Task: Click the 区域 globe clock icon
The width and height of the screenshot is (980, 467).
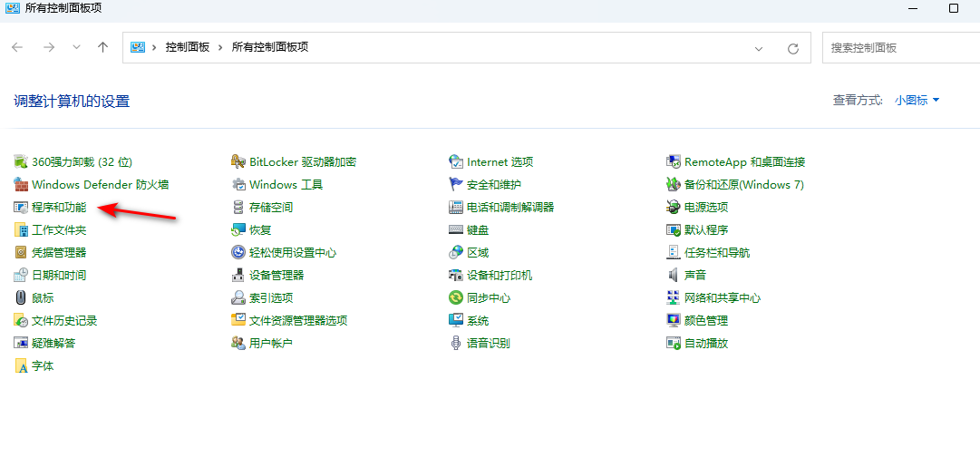Action: point(456,253)
